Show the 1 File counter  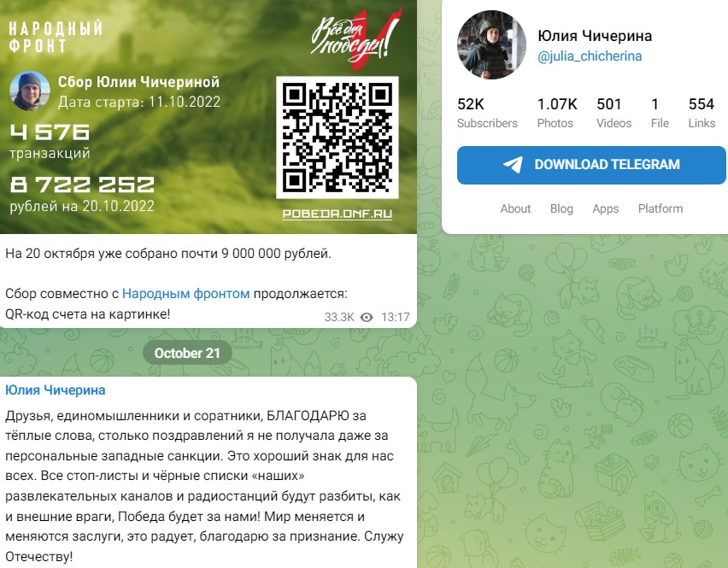click(x=660, y=113)
